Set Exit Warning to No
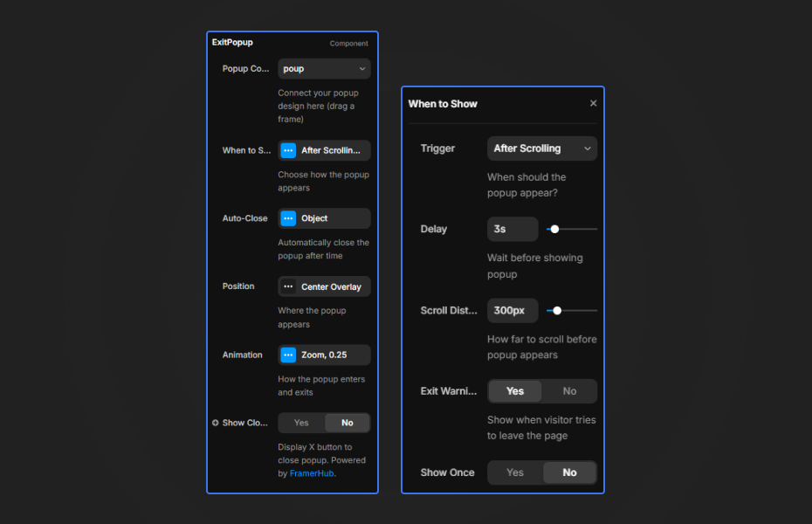Screen dimensions: 812x524 [x=569, y=391]
